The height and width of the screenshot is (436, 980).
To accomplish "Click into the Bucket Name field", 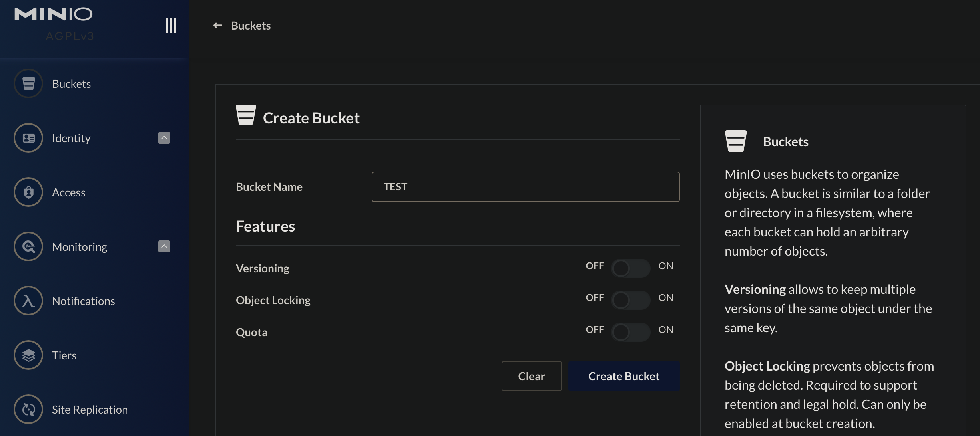I will click(525, 187).
